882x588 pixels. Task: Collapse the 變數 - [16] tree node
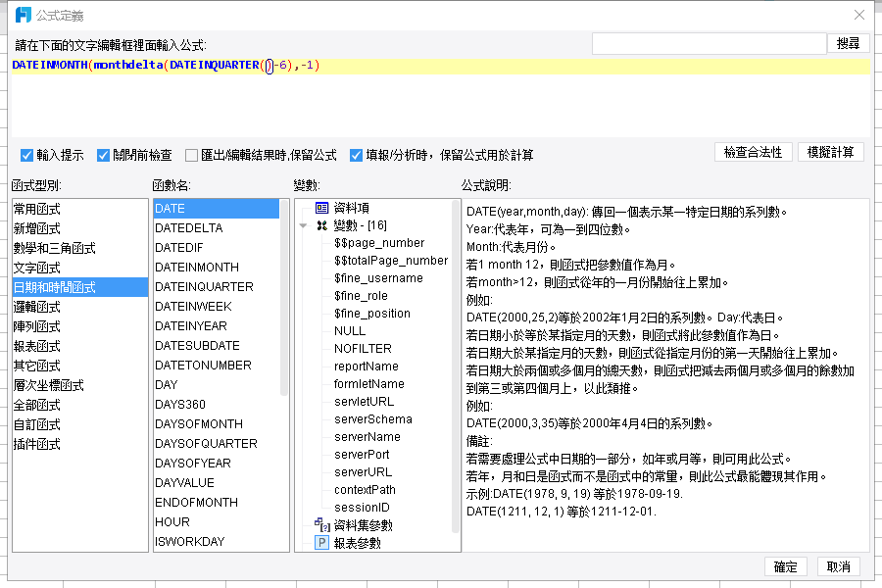coord(303,225)
